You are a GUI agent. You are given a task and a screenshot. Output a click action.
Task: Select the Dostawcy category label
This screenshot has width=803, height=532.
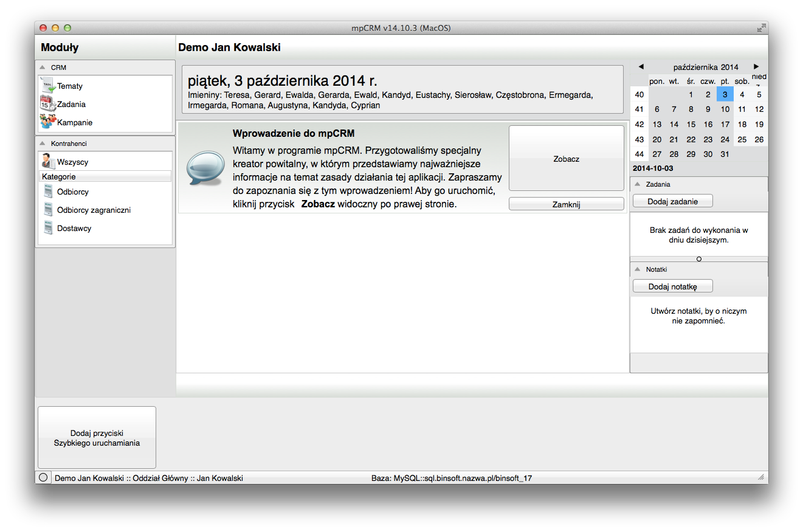pos(74,229)
